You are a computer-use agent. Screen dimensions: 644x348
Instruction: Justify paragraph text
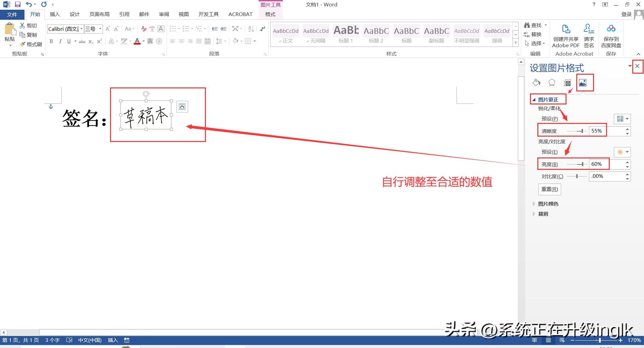199,41
